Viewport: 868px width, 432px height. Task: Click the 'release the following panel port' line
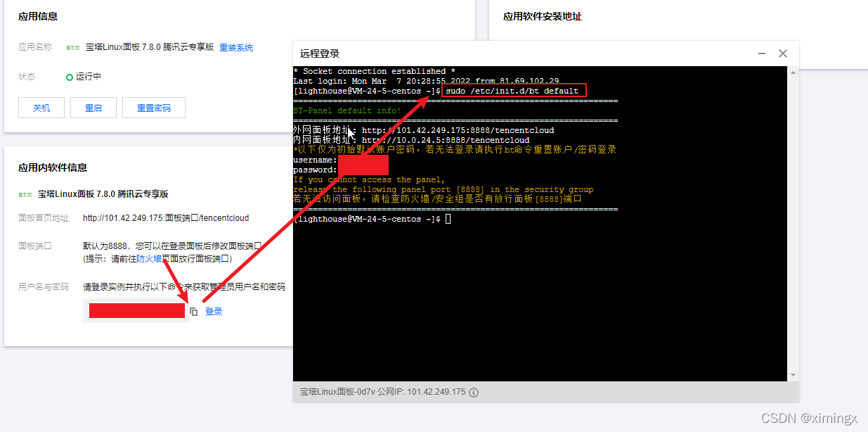pyautogui.click(x=443, y=189)
